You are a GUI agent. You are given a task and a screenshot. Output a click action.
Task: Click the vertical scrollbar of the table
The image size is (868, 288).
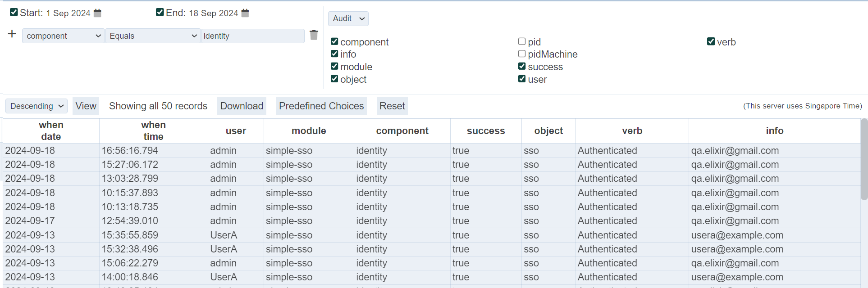(863, 159)
